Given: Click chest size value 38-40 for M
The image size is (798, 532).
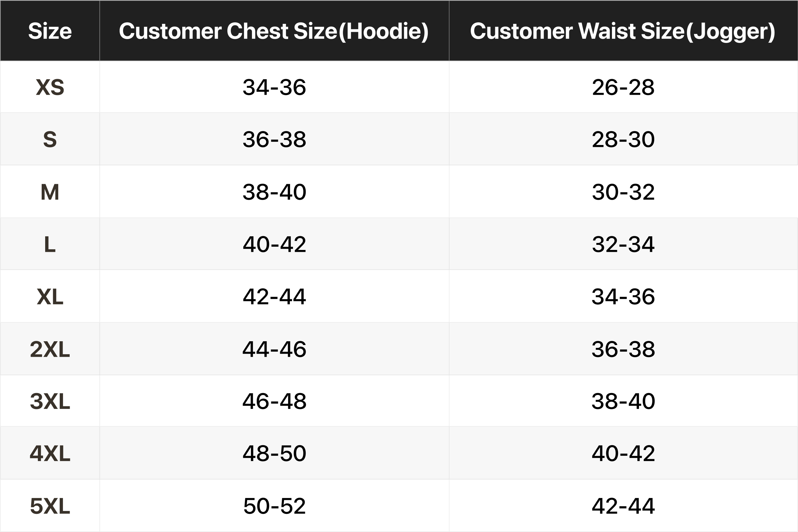Looking at the screenshot, I should 274,192.
